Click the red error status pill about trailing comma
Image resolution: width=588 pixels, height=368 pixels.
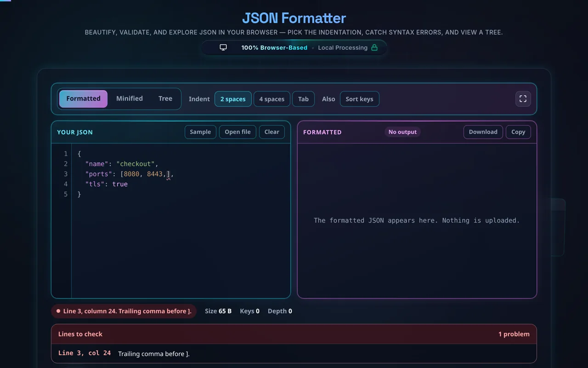pyautogui.click(x=124, y=311)
